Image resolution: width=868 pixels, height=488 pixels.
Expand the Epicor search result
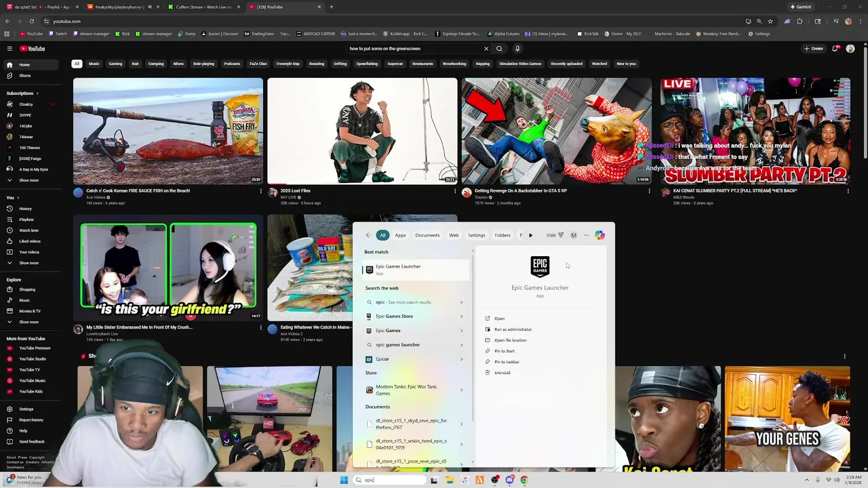click(461, 359)
